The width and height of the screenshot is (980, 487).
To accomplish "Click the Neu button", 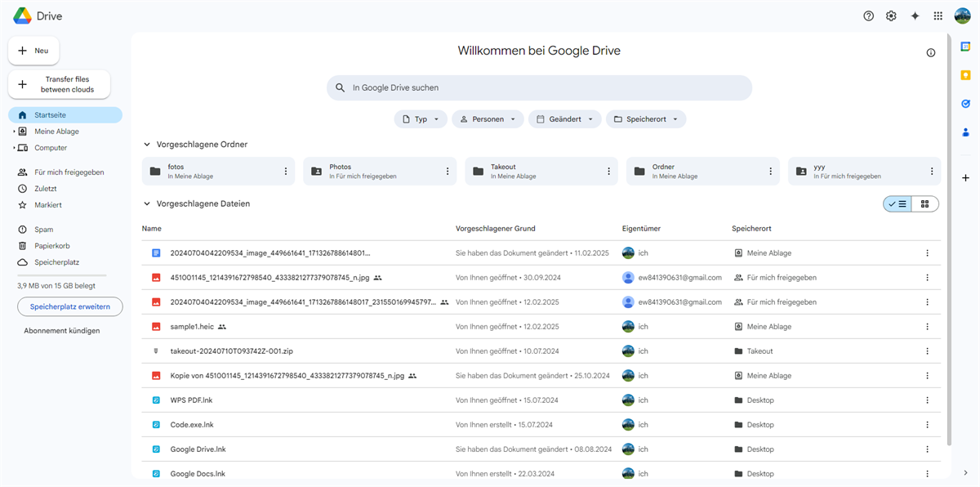I will pos(33,51).
